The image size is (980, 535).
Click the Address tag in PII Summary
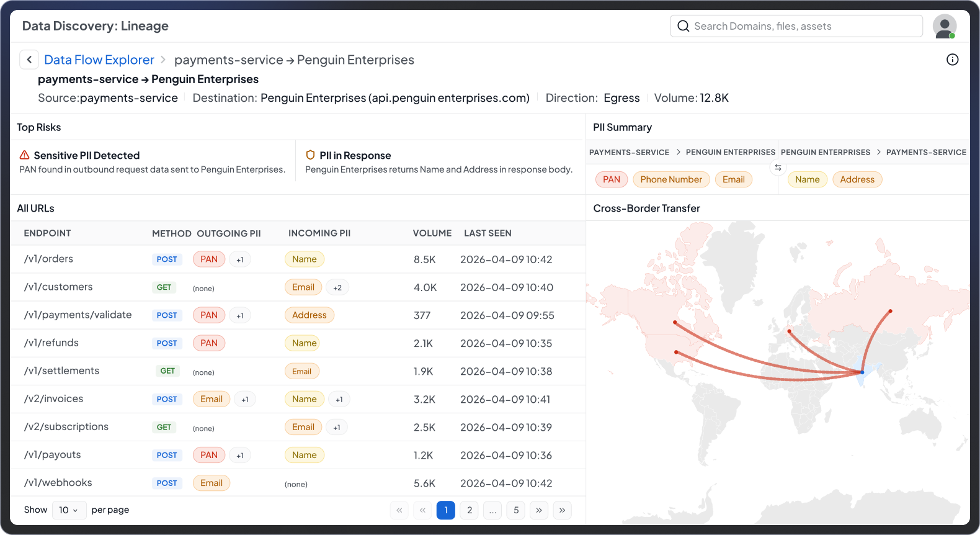[857, 179]
